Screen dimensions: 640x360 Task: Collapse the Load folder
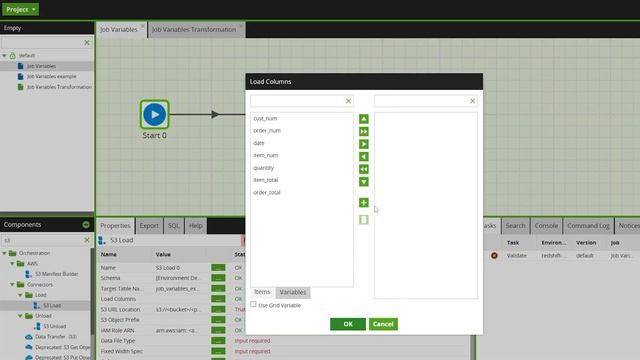[20, 295]
